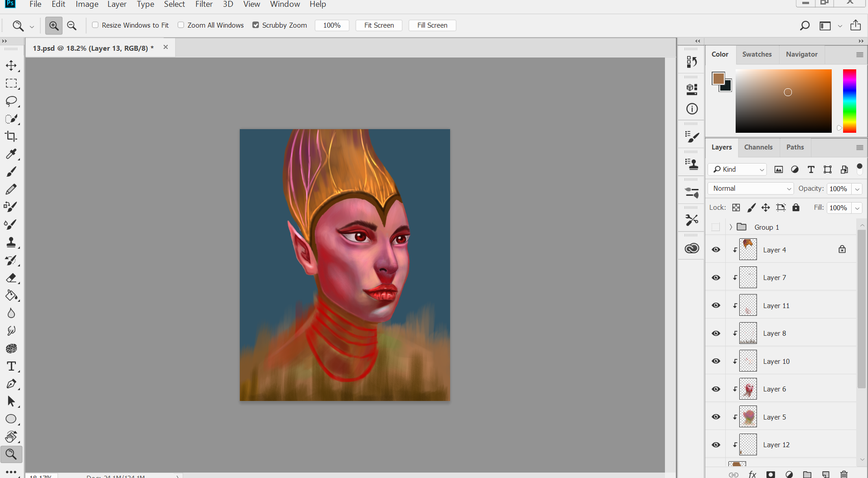Switch to the Paths tab
This screenshot has width=868, height=478.
795,147
